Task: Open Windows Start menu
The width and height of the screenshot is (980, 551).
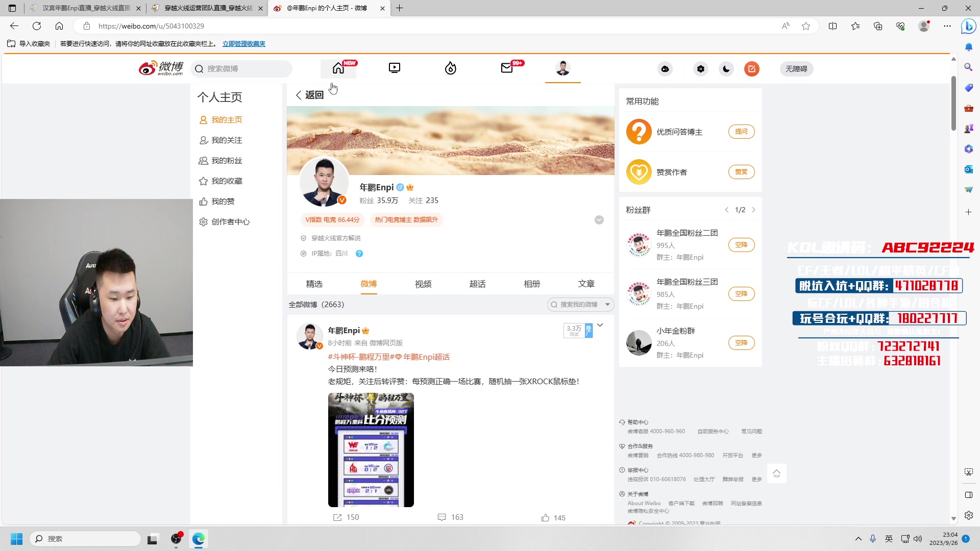Action: tap(16, 539)
